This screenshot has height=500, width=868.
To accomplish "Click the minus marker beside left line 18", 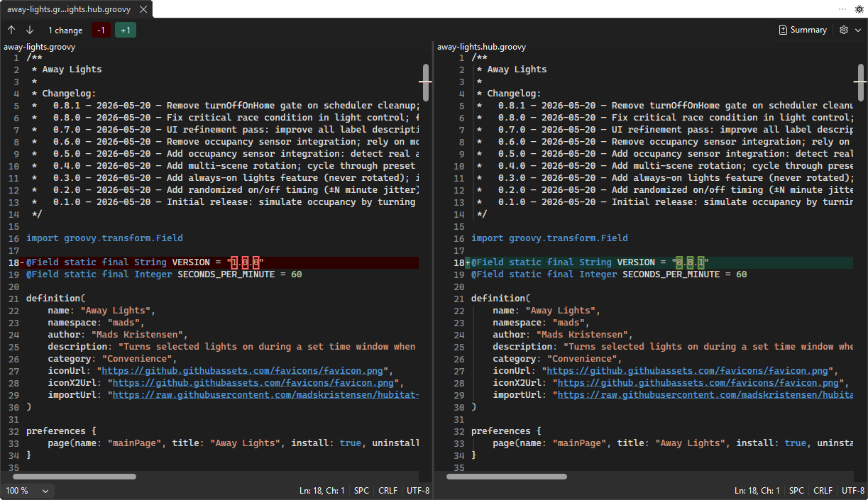I will pyautogui.click(x=23, y=262).
